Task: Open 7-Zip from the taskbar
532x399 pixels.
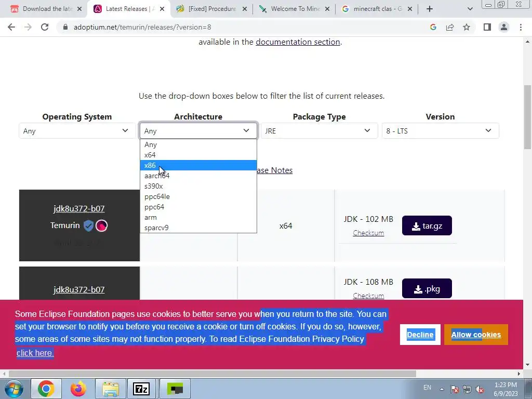Action: click(x=141, y=389)
